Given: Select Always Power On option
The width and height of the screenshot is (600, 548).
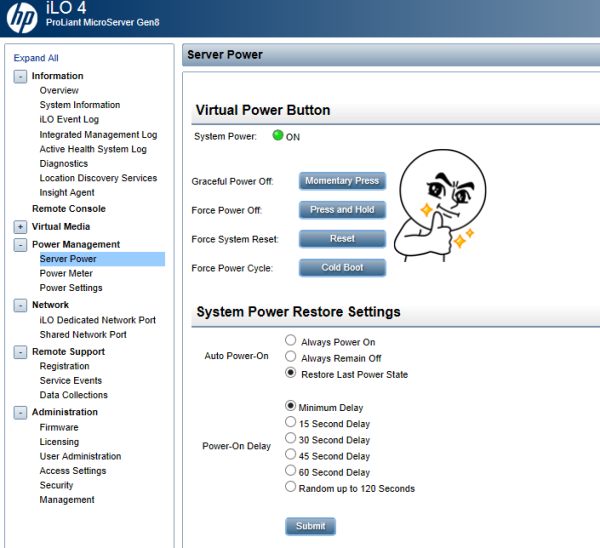Looking at the screenshot, I should [290, 340].
